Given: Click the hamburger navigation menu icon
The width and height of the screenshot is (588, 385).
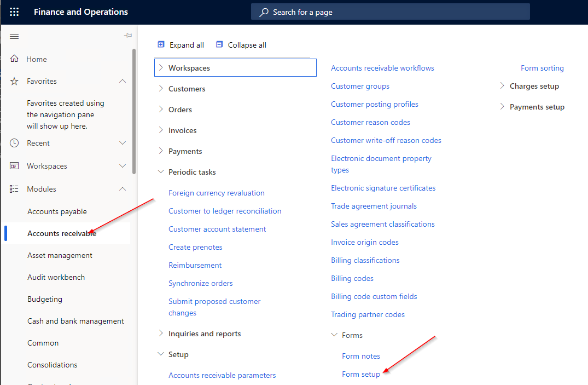Looking at the screenshot, I should pos(14,36).
